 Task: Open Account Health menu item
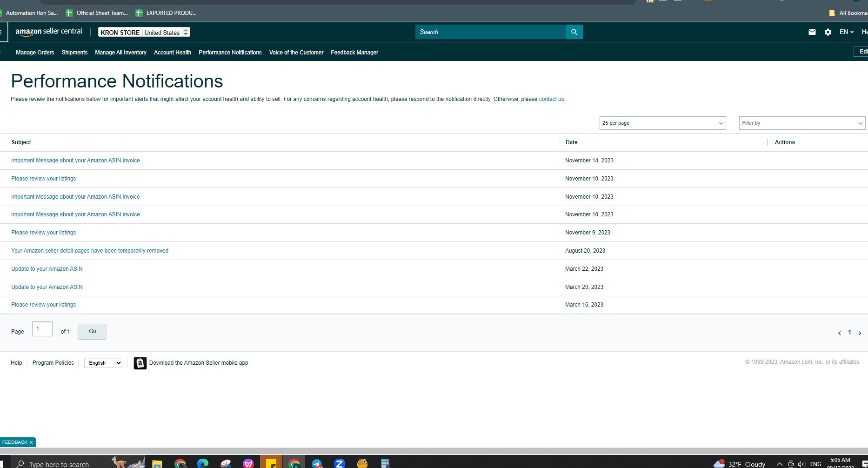tap(173, 53)
